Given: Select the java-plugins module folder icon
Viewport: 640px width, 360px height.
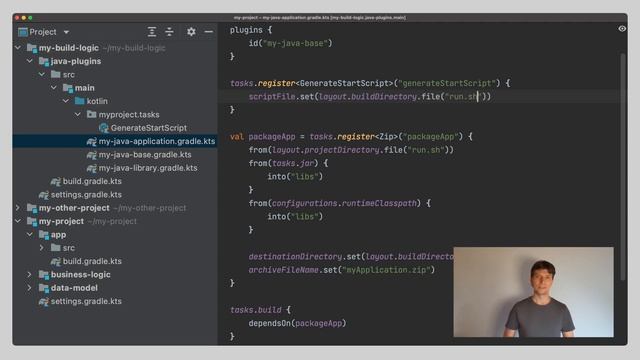Looking at the screenshot, I should pyautogui.click(x=44, y=61).
